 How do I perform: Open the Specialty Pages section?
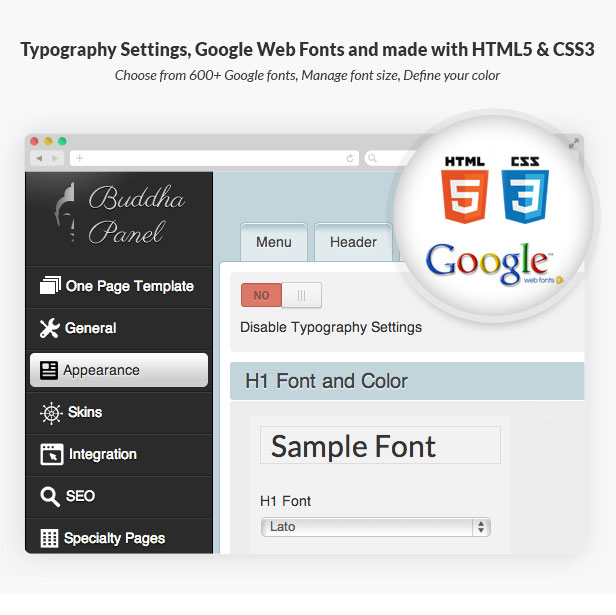119,537
